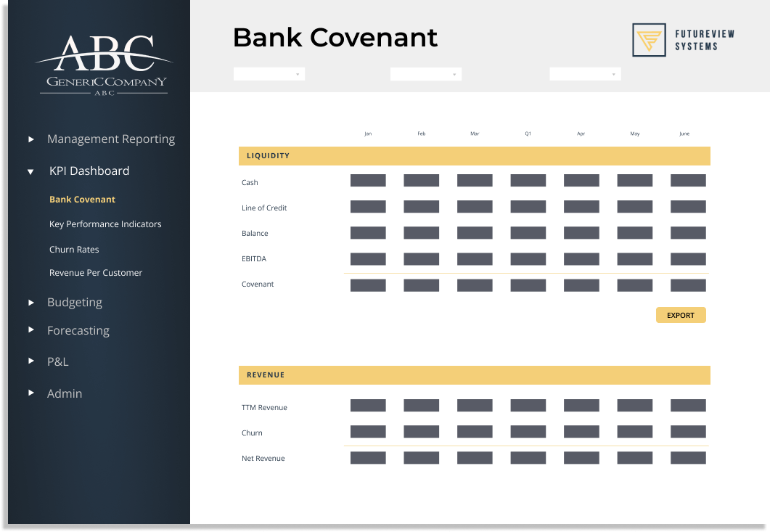Collapse the KPI Dashboard section
Screen dimensions: 770x532
point(30,171)
